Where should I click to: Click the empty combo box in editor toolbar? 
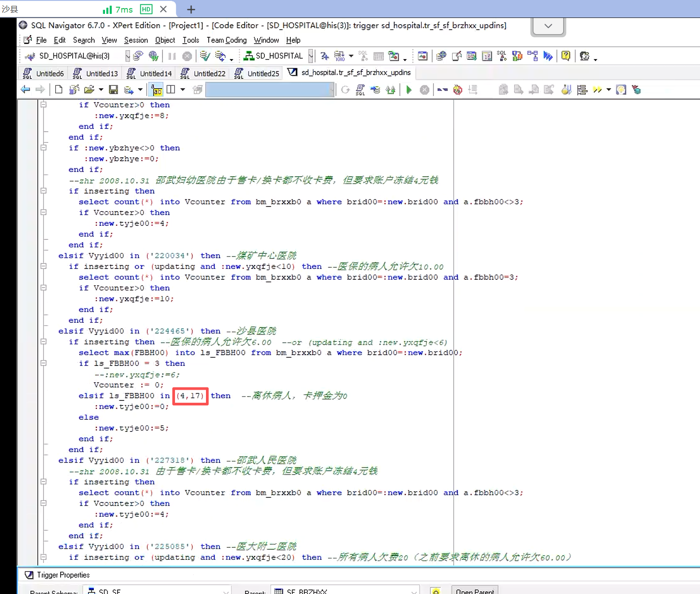coord(269,90)
